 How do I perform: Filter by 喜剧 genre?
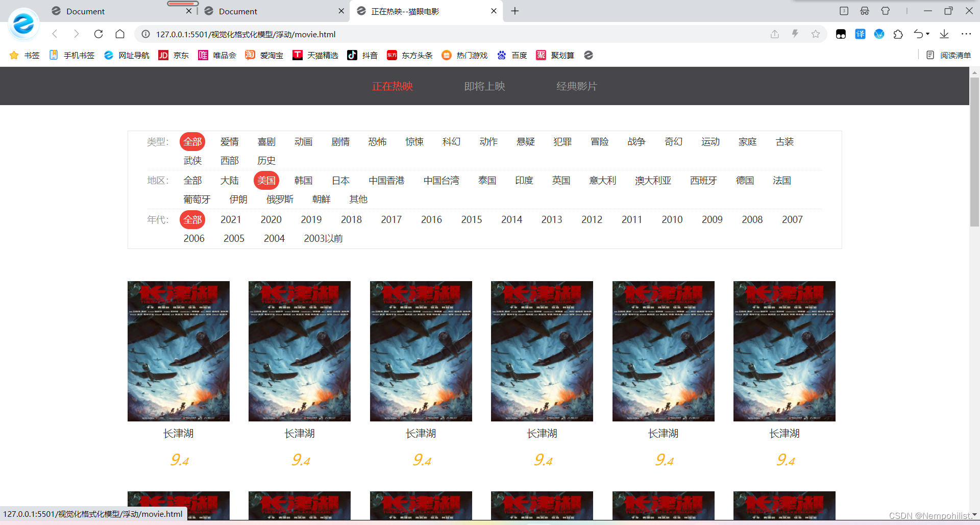[x=266, y=142]
